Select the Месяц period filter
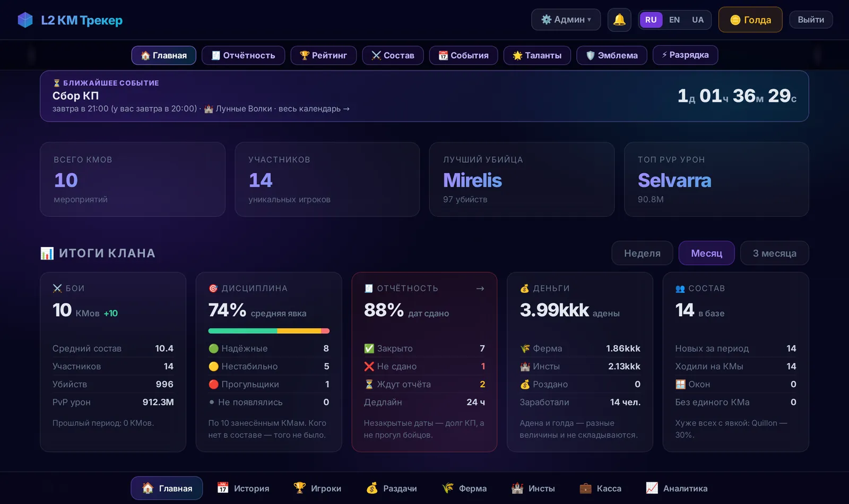 [x=706, y=253]
